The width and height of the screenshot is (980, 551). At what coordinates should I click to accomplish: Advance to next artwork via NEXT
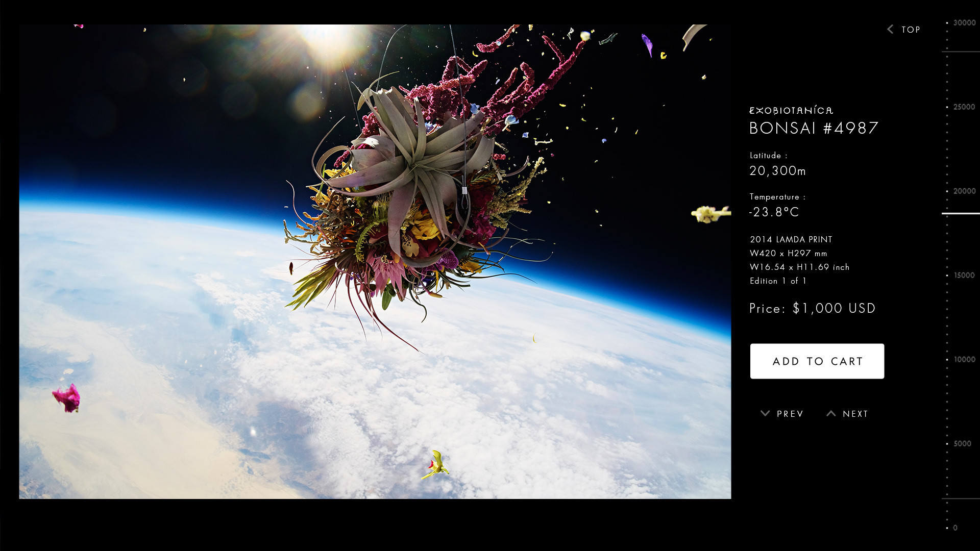click(x=855, y=414)
